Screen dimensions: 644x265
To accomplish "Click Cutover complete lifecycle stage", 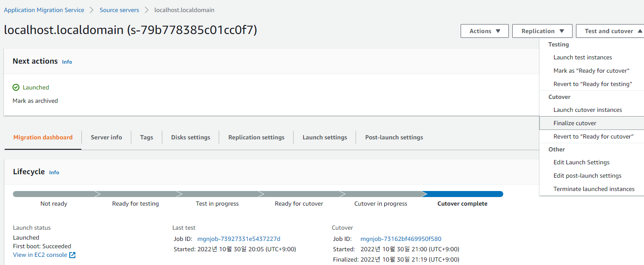I will [462, 203].
